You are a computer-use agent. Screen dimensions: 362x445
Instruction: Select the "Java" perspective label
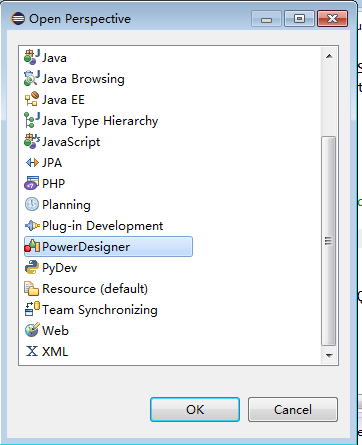click(x=54, y=58)
